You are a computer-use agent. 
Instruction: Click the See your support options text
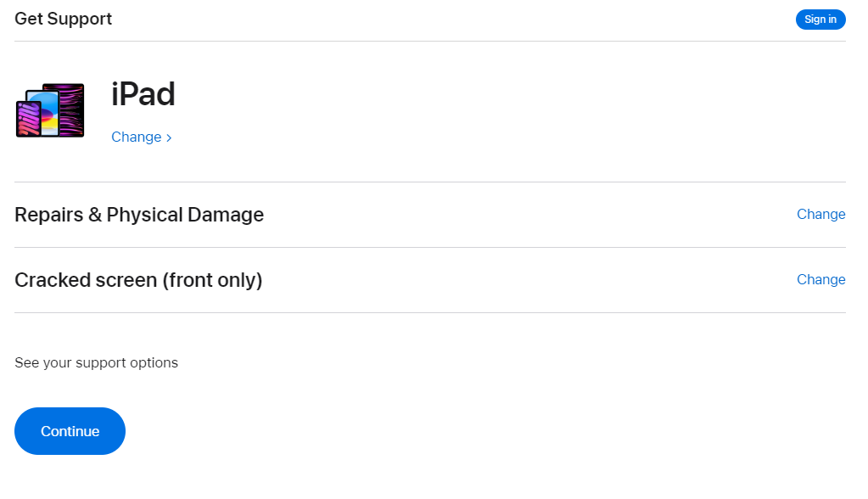[x=96, y=362]
